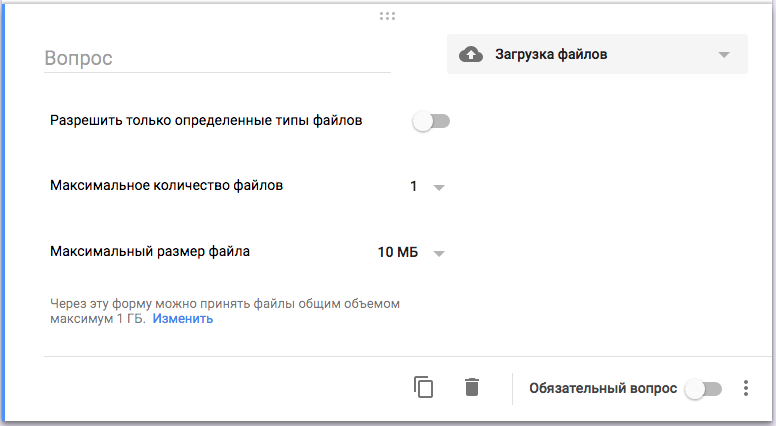The width and height of the screenshot is (776, 426).
Task: Expand the maximum file count arrow
Action: [x=439, y=188]
